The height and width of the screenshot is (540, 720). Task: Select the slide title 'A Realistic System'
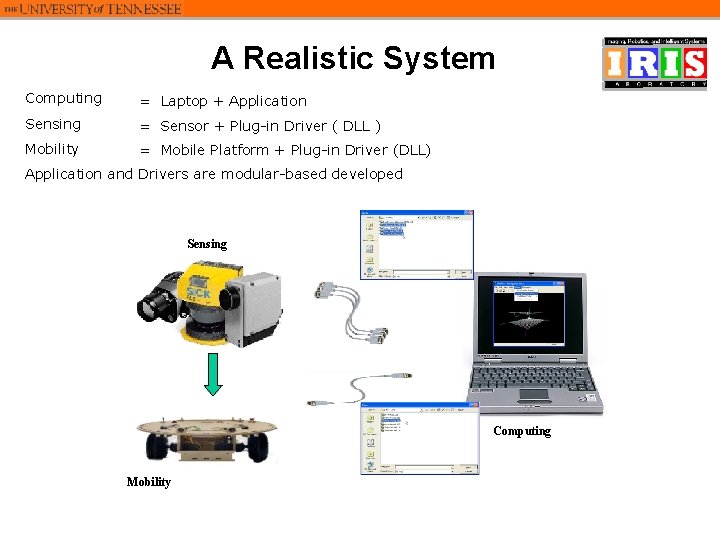(353, 58)
